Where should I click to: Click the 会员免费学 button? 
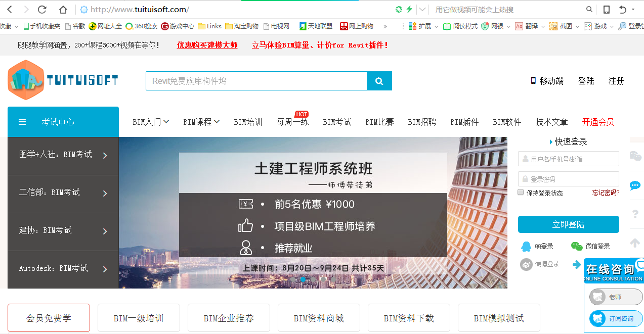pyautogui.click(x=49, y=318)
